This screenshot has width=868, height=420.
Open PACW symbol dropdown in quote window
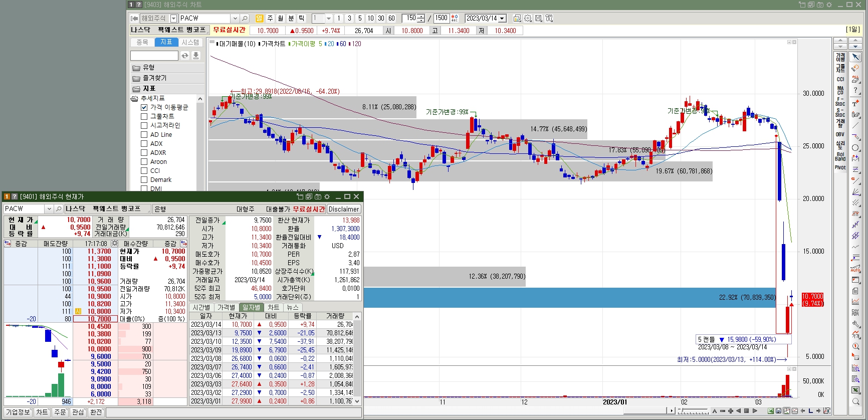tap(49, 208)
